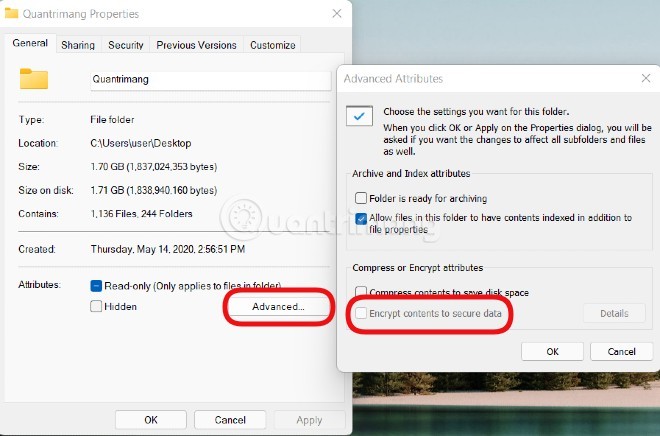Toggle the Read-only attribute checkbox
The width and height of the screenshot is (660, 436).
tap(96, 286)
